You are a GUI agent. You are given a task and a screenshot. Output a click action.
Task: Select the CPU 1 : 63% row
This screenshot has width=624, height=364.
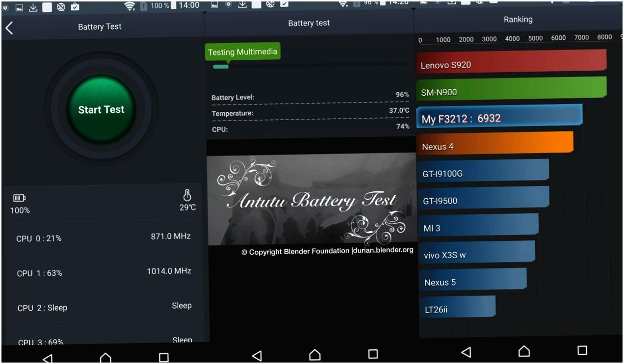(x=104, y=272)
